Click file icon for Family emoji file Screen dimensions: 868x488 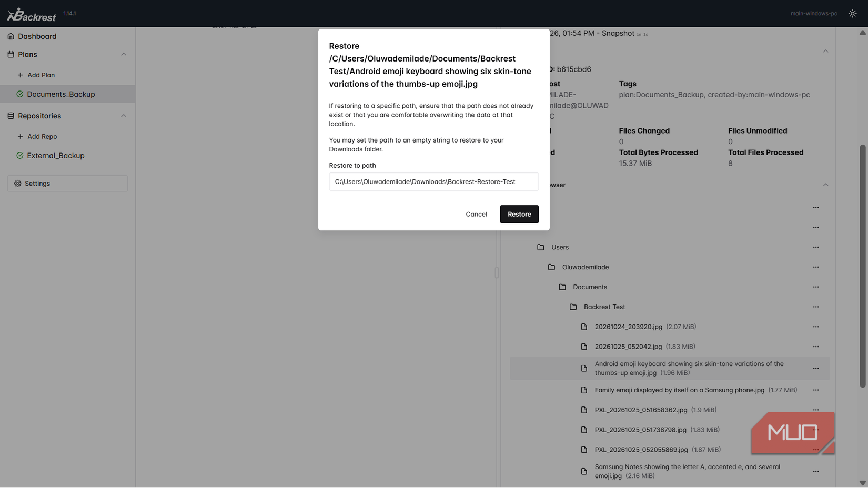pyautogui.click(x=584, y=390)
